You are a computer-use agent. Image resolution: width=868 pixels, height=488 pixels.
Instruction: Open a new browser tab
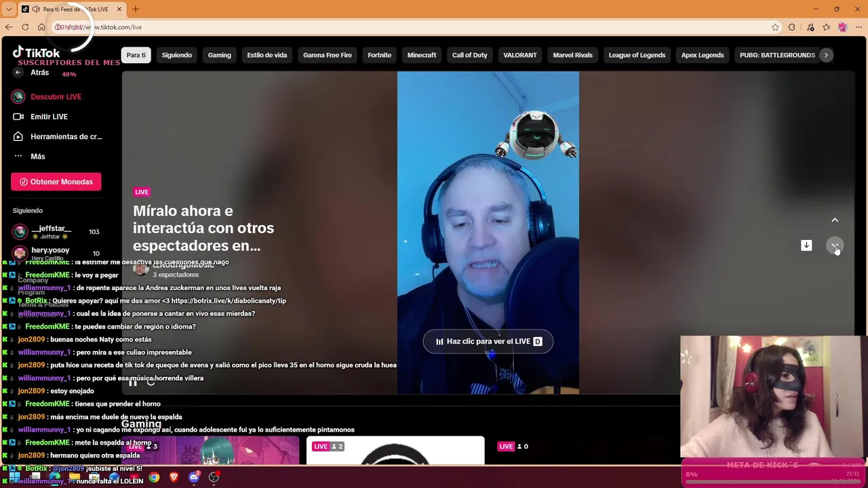pyautogui.click(x=135, y=9)
